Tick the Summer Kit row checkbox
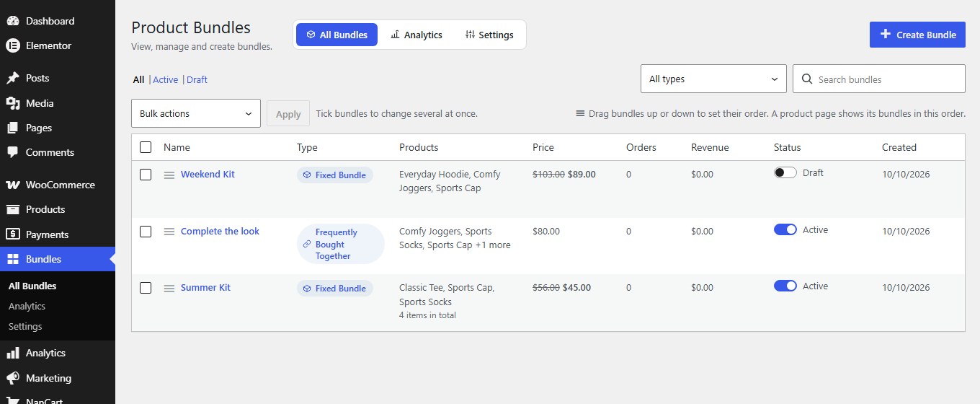The height and width of the screenshot is (404, 980). click(x=146, y=288)
